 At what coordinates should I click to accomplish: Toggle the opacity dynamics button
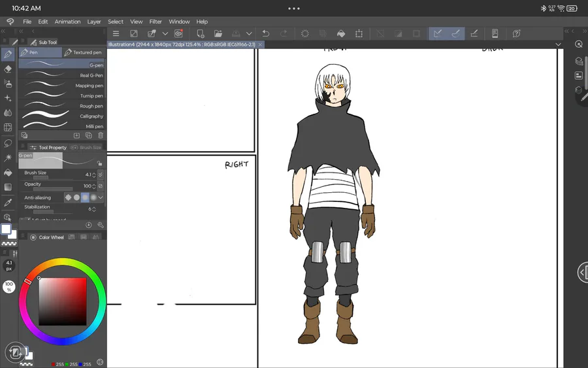pos(101,186)
